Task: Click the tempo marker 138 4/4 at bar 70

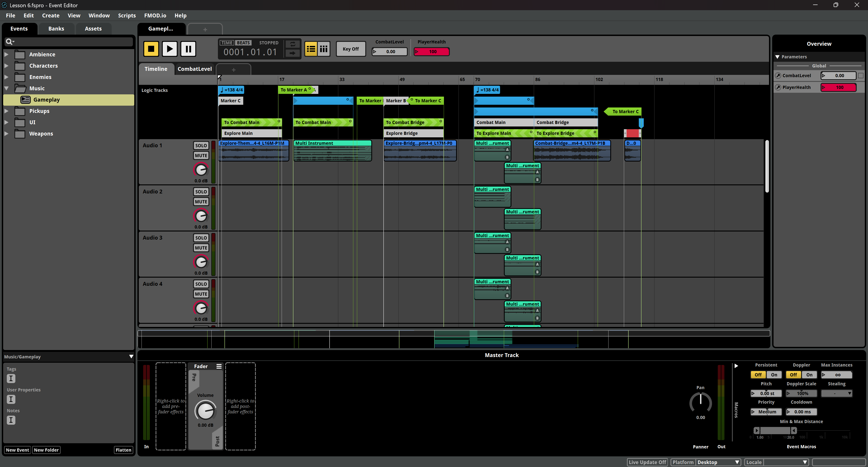Action: click(x=487, y=90)
